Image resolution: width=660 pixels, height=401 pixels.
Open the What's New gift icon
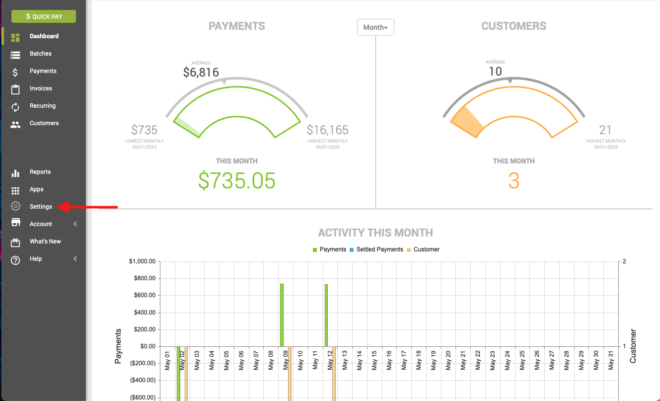coord(16,242)
